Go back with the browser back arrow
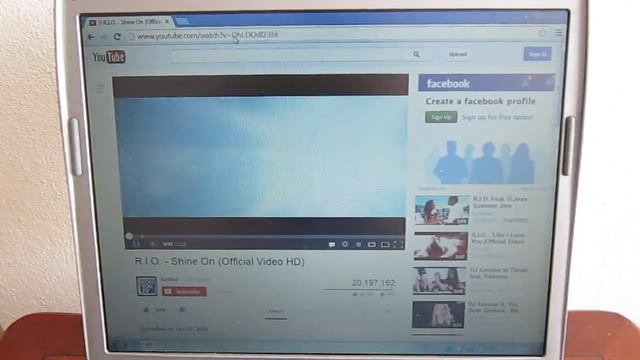The height and width of the screenshot is (360, 640). pos(91,37)
